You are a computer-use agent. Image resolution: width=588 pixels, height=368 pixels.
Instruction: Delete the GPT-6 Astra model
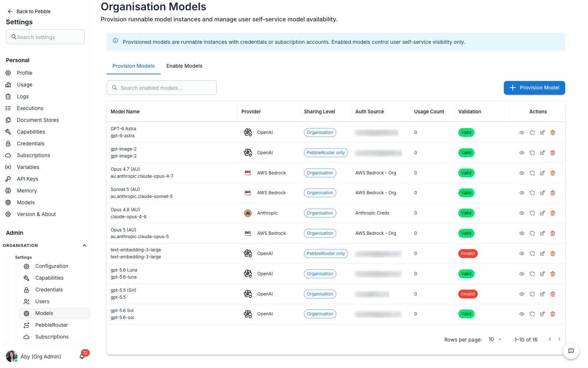552,132
